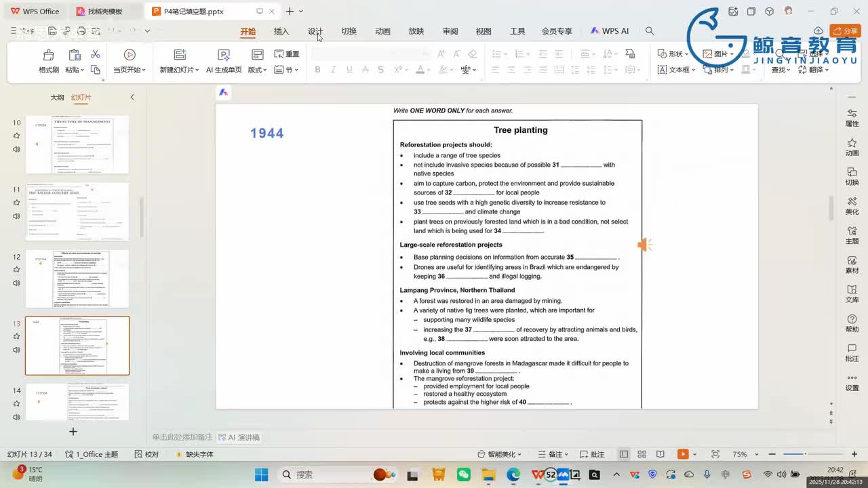868x488 pixels.
Task: Click the orange slideshow play button
Action: (x=683, y=454)
